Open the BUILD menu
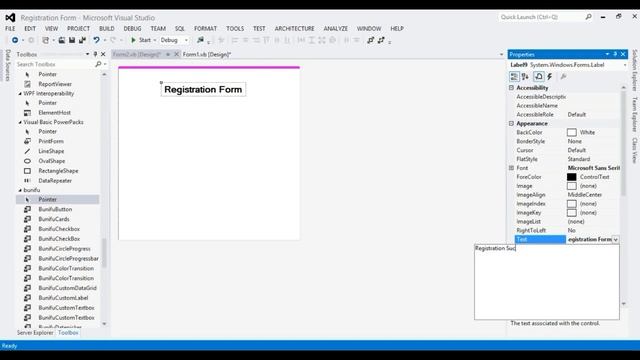The width and height of the screenshot is (640, 360). [x=107, y=29]
